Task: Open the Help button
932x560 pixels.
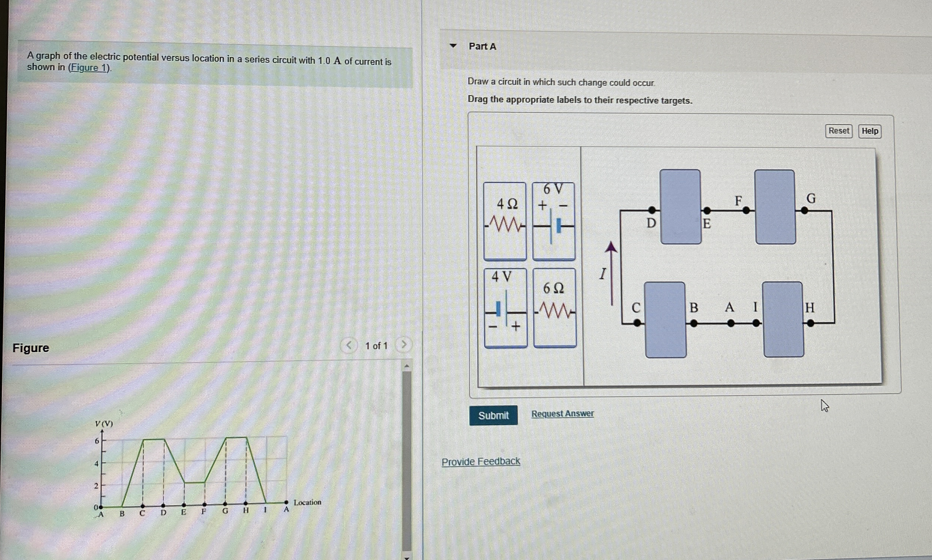Action: pos(869,131)
